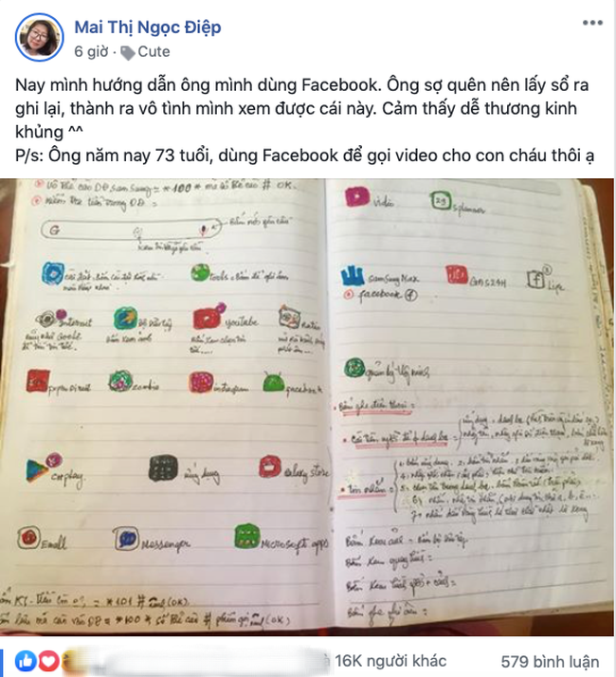Viewport: 616px width, 677px height.
Task: Click the yellow reaction emoji icon
Action: pos(69,661)
